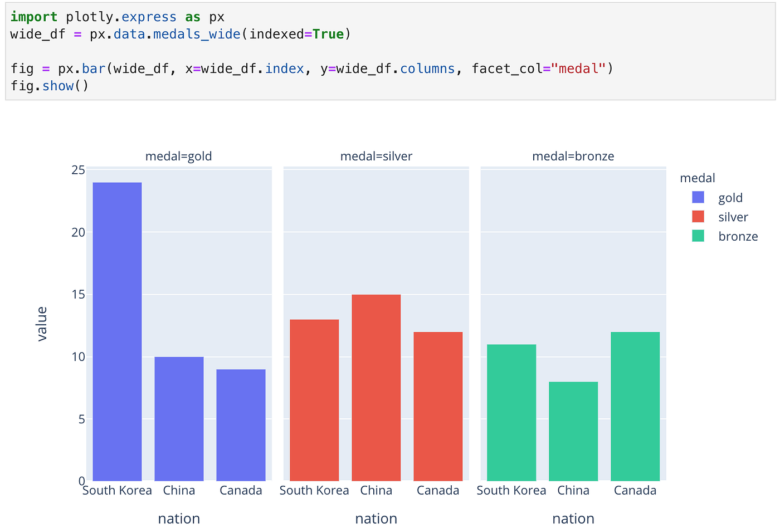This screenshot has width=780, height=532.
Task: Click the gold legend color swatch
Action: point(698,197)
